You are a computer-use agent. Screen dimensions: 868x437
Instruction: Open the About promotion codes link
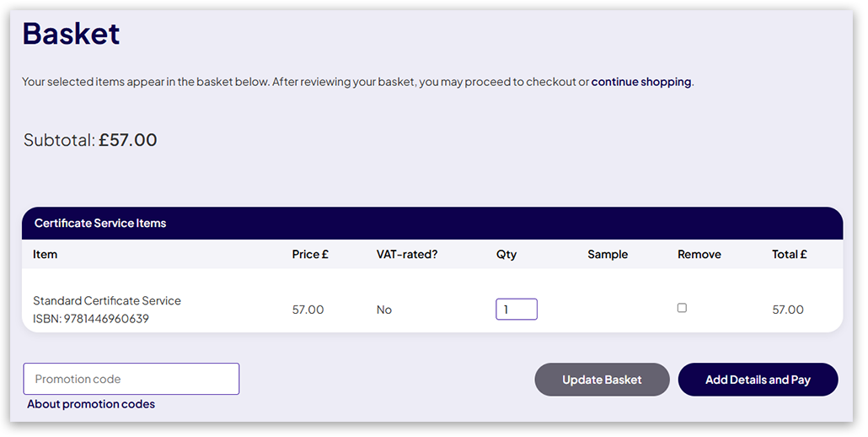[x=91, y=404]
